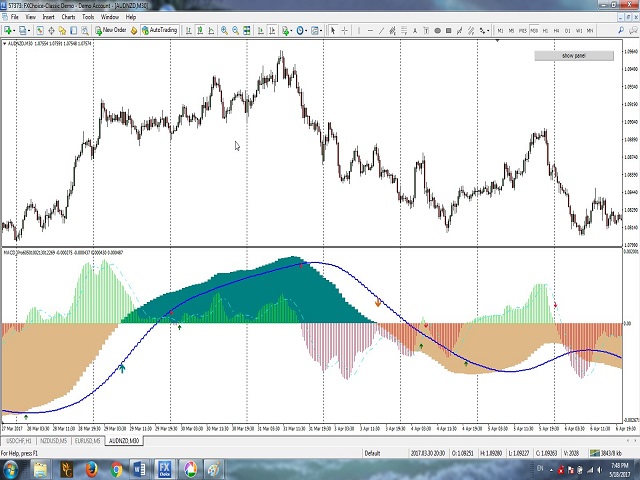Image resolution: width=640 pixels, height=480 pixels.
Task: Select the Text 'A' tool
Action: coord(415,31)
